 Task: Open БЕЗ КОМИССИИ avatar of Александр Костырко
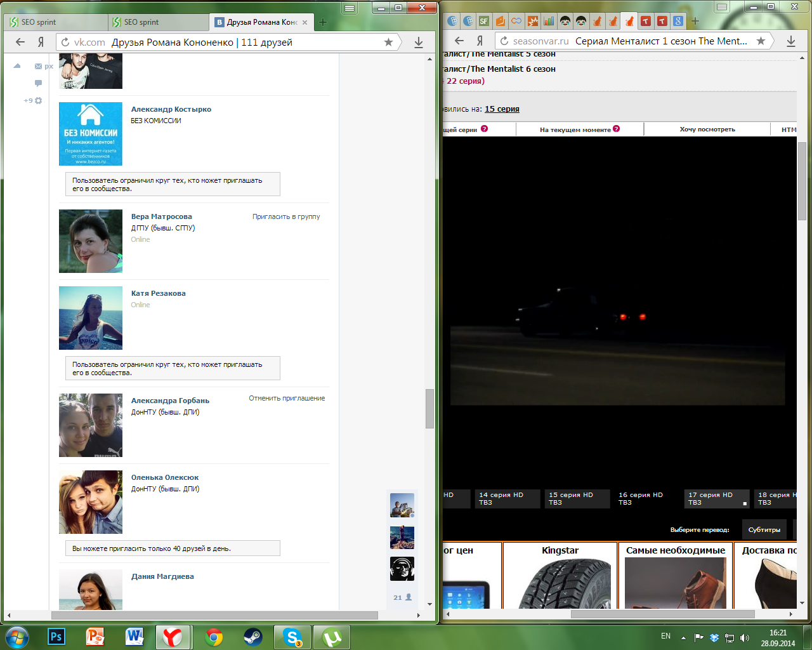coord(91,134)
